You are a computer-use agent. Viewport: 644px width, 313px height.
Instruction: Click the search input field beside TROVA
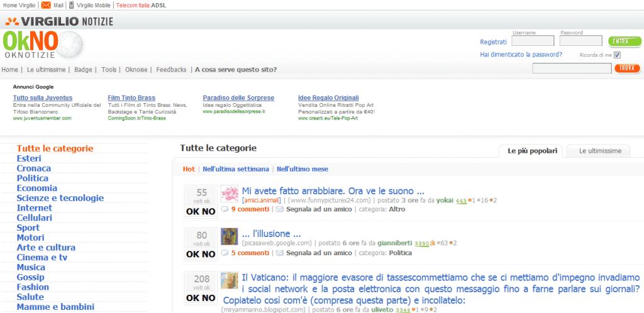572,68
